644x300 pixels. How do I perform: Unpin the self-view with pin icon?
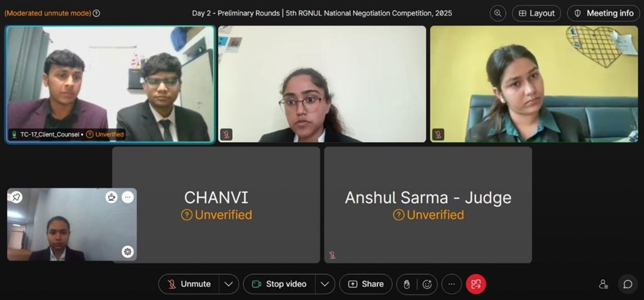(x=16, y=197)
